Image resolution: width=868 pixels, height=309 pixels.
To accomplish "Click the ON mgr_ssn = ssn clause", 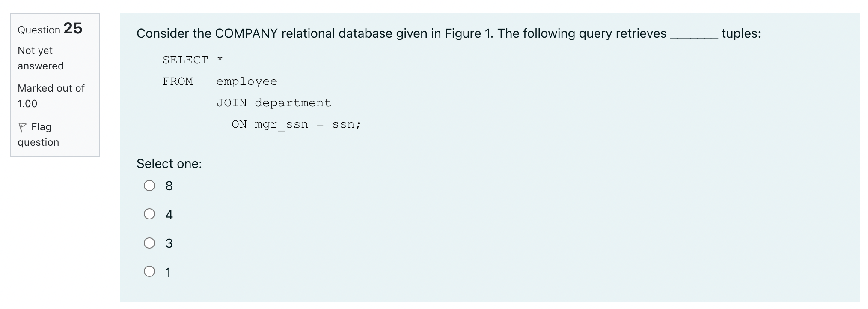I will pos(296,124).
